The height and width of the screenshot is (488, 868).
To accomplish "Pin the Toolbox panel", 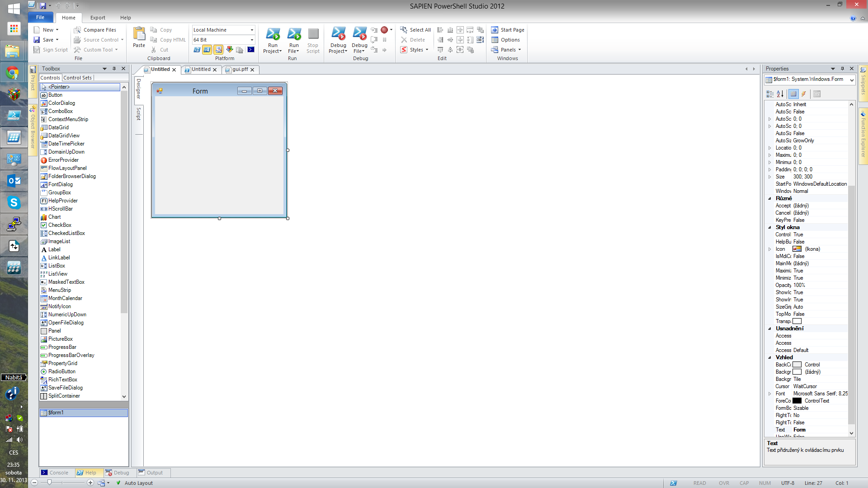I will tap(114, 69).
